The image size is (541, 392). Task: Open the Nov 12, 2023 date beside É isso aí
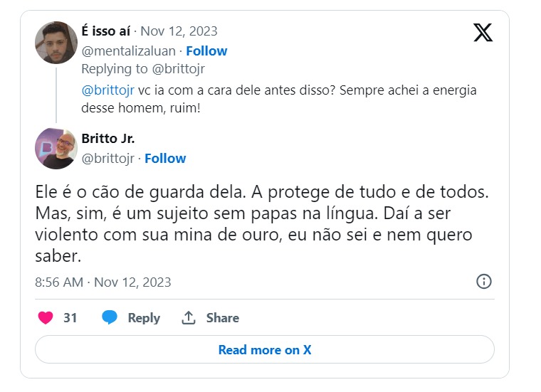point(179,31)
